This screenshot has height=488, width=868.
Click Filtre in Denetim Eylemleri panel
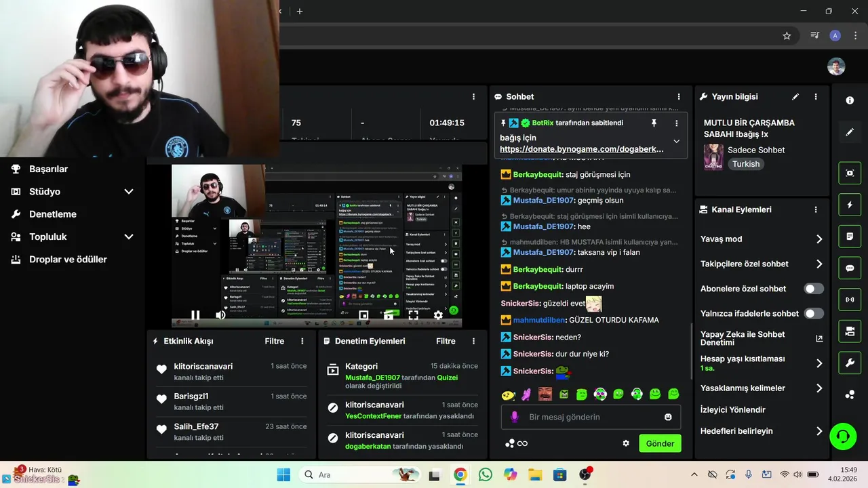[446, 341]
